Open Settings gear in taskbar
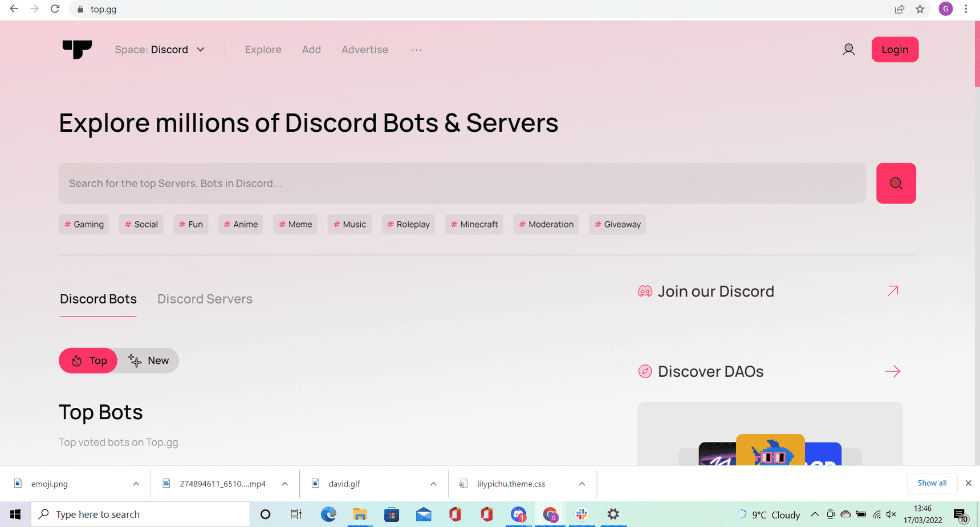Viewport: 980px width, 527px height. pyautogui.click(x=613, y=514)
